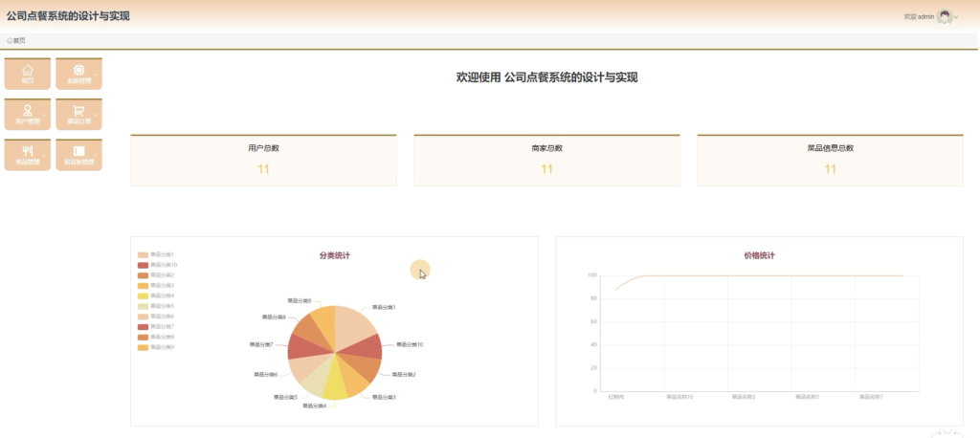Click the price line in 价格统计 chart
The width and height of the screenshot is (980, 438).
(759, 275)
